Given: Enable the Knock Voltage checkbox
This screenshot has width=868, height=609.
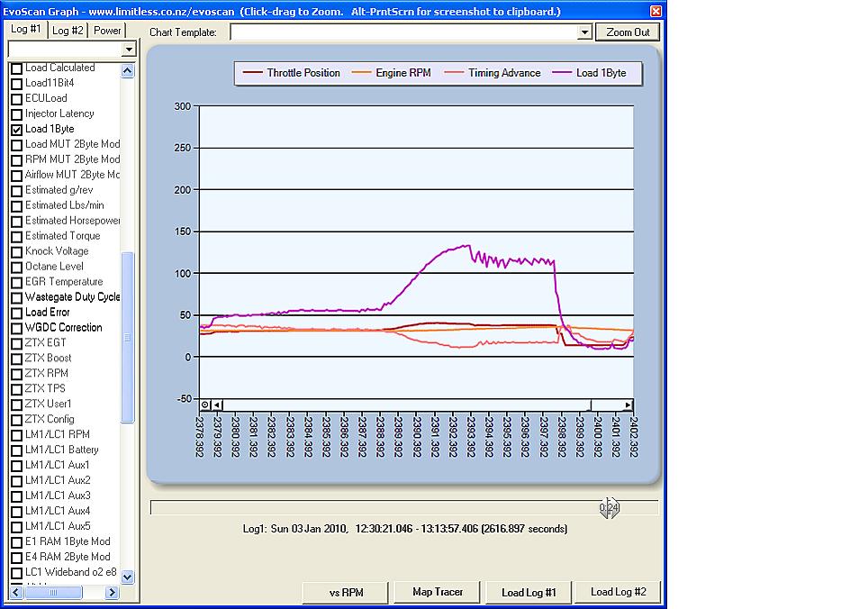Looking at the screenshot, I should [x=16, y=251].
